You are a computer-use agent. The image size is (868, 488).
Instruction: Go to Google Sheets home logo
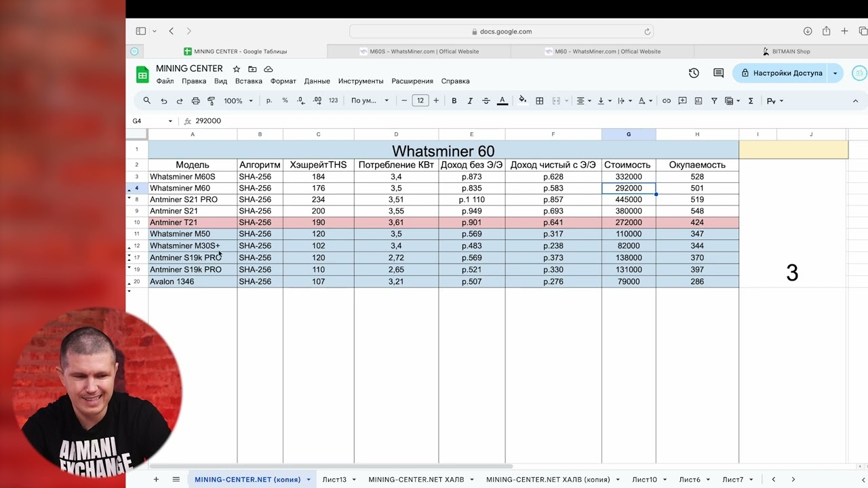[x=142, y=75]
